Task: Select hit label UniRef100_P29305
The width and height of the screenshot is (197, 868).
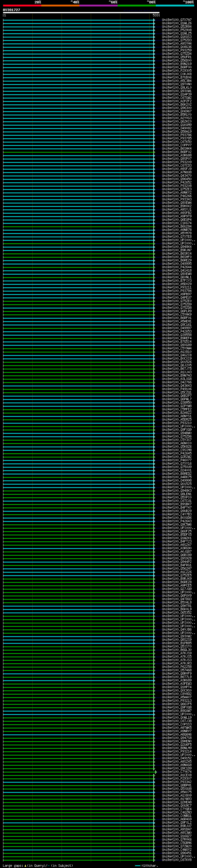Action: 177,71
